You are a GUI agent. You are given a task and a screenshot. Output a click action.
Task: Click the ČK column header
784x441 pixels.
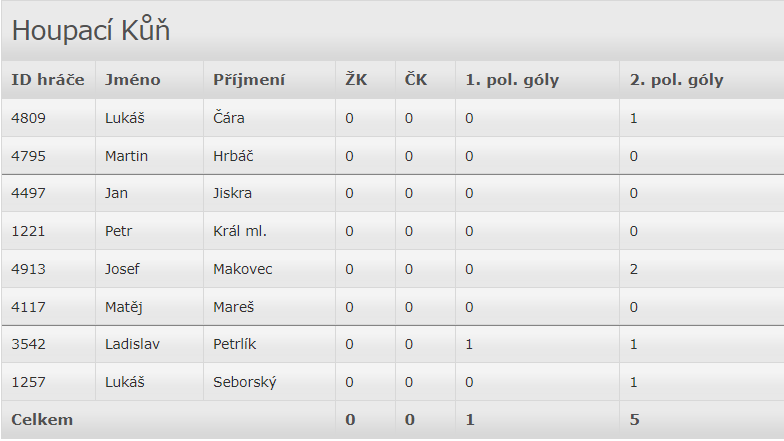click(x=416, y=80)
